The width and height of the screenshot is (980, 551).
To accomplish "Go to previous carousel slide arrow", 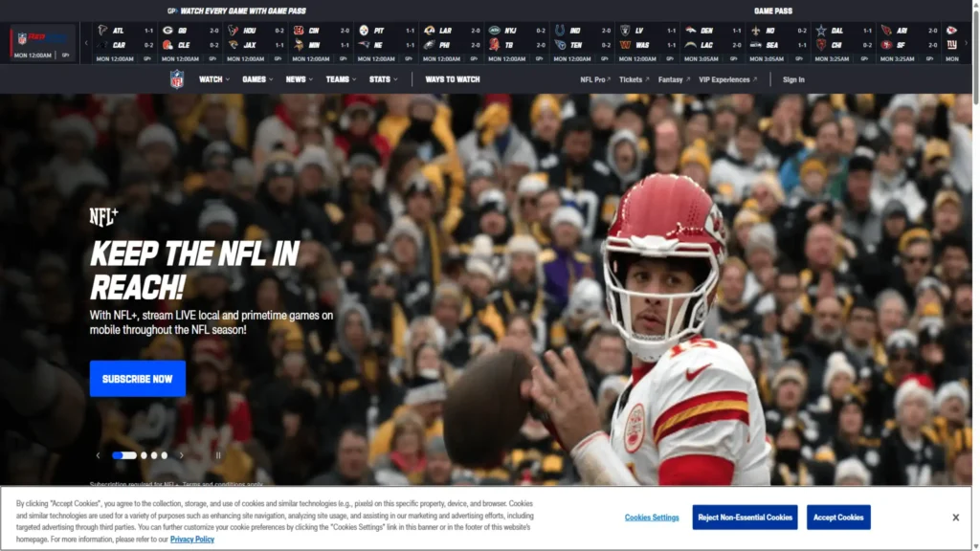I will 98,455.
